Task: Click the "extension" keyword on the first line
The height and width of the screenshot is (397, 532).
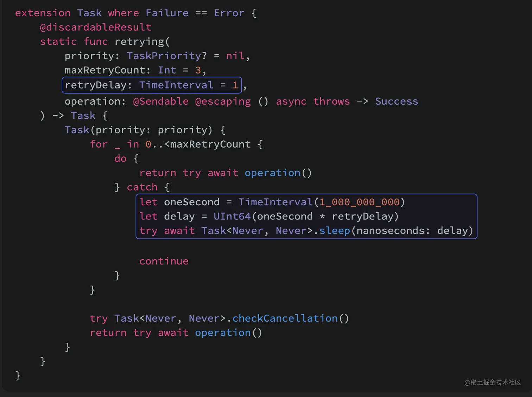Action: point(43,13)
